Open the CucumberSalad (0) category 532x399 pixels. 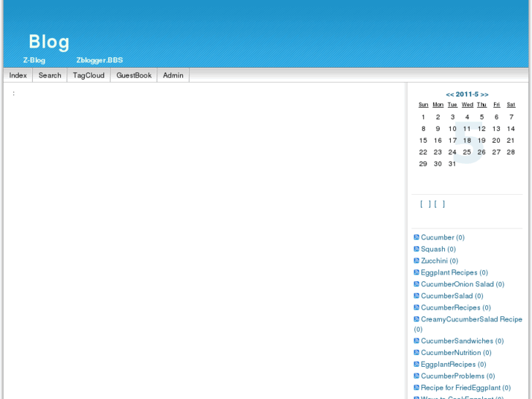(x=452, y=296)
